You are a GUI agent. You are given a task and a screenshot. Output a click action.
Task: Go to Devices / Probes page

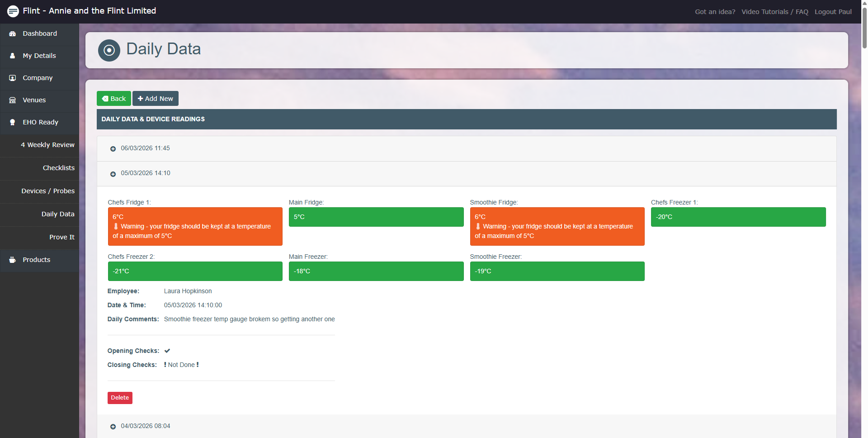48,191
